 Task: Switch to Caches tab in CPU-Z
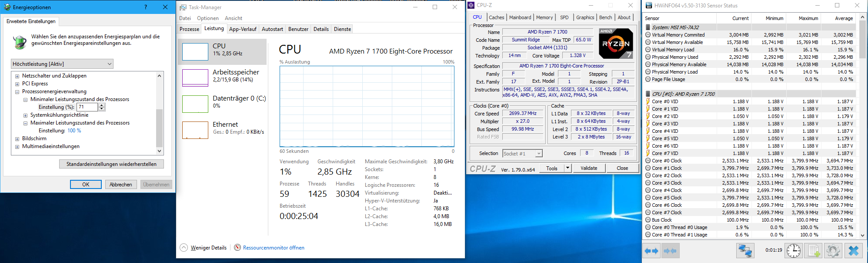click(x=496, y=17)
